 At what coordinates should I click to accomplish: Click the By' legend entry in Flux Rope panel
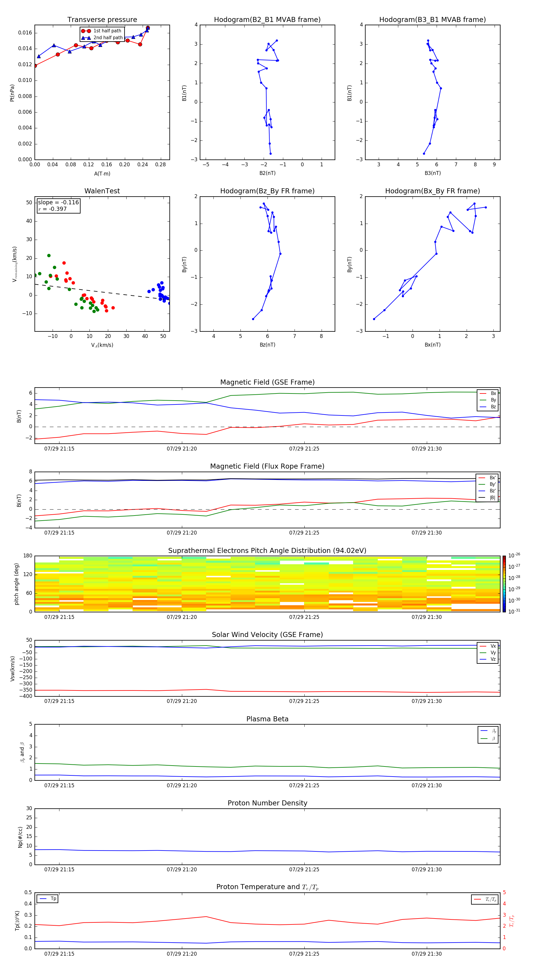point(487,485)
